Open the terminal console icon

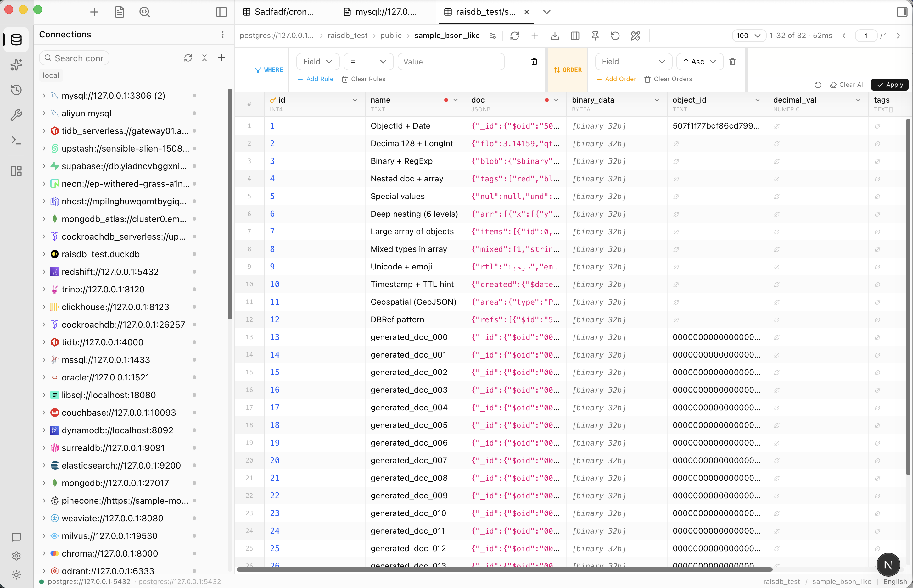click(x=16, y=141)
